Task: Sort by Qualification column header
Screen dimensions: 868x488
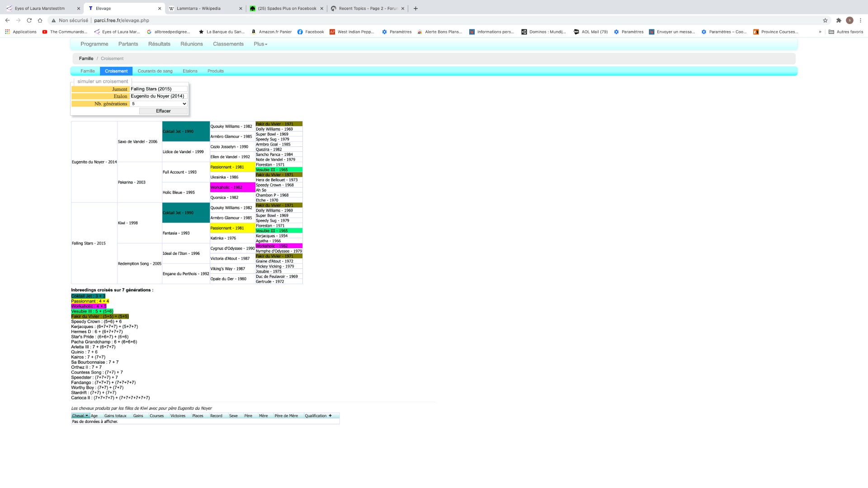Action: (x=316, y=416)
